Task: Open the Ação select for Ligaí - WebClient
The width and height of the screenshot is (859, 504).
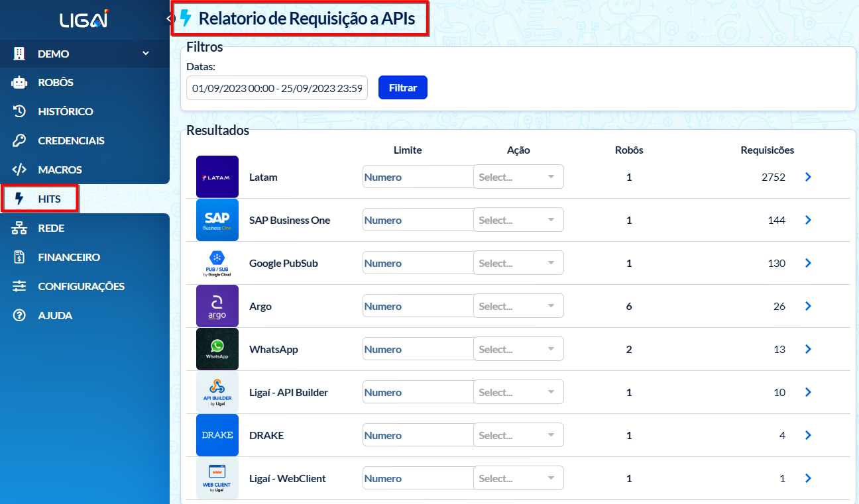Action: click(x=518, y=478)
